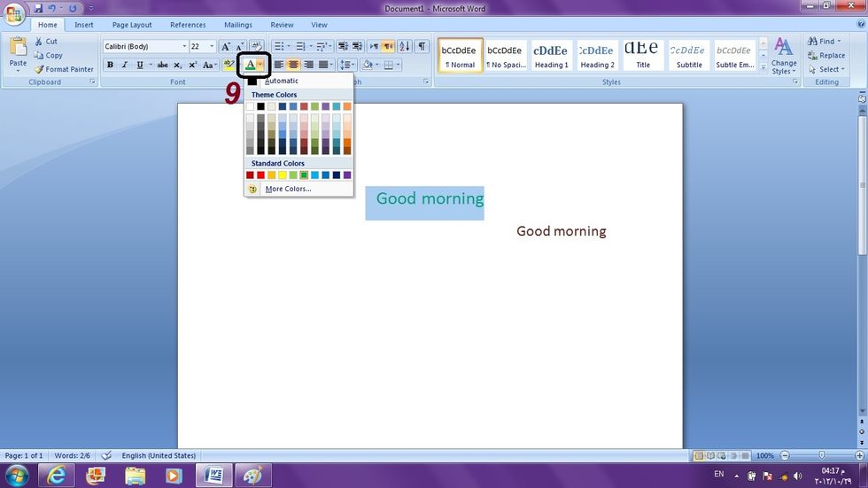Toggle Italic formatting

click(125, 65)
